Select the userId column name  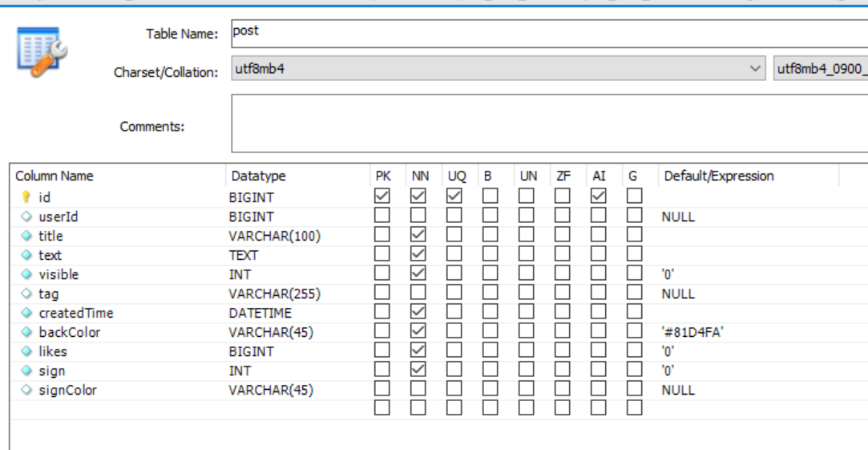click(59, 216)
